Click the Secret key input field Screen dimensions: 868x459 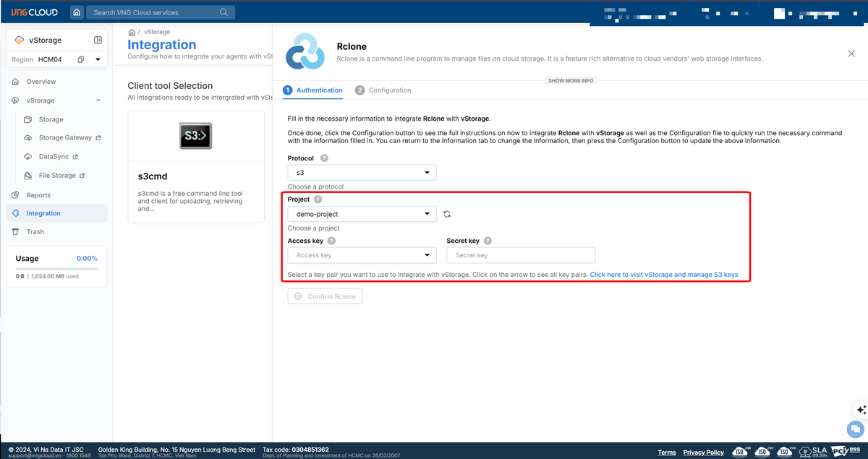pyautogui.click(x=521, y=255)
